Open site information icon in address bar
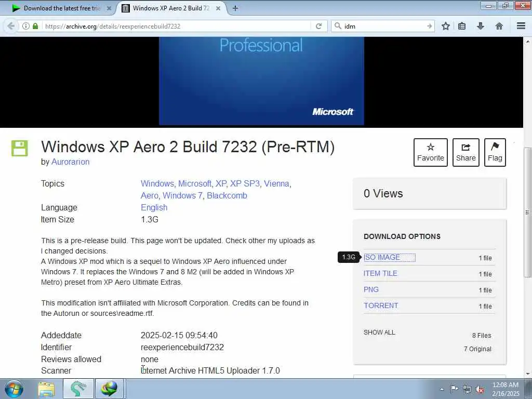532x399 pixels. 26,26
